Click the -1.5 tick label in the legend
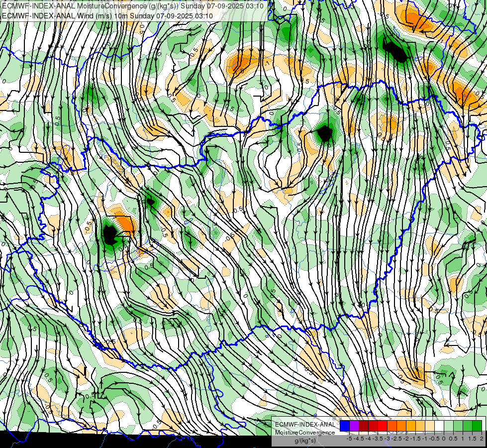 point(415,439)
